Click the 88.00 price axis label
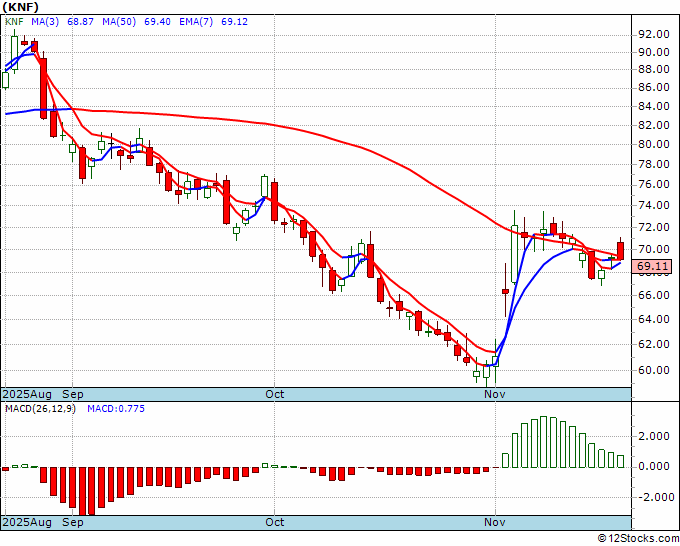 pyautogui.click(x=654, y=69)
